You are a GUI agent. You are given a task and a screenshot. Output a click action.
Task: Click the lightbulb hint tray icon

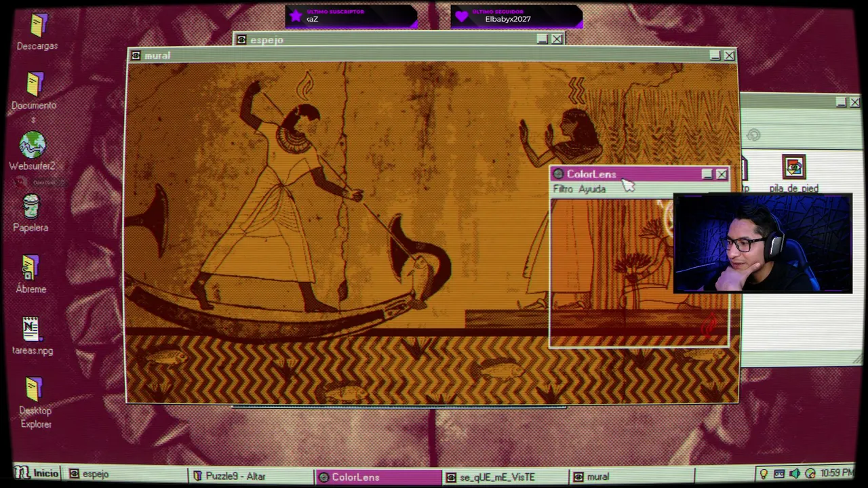pyautogui.click(x=764, y=473)
